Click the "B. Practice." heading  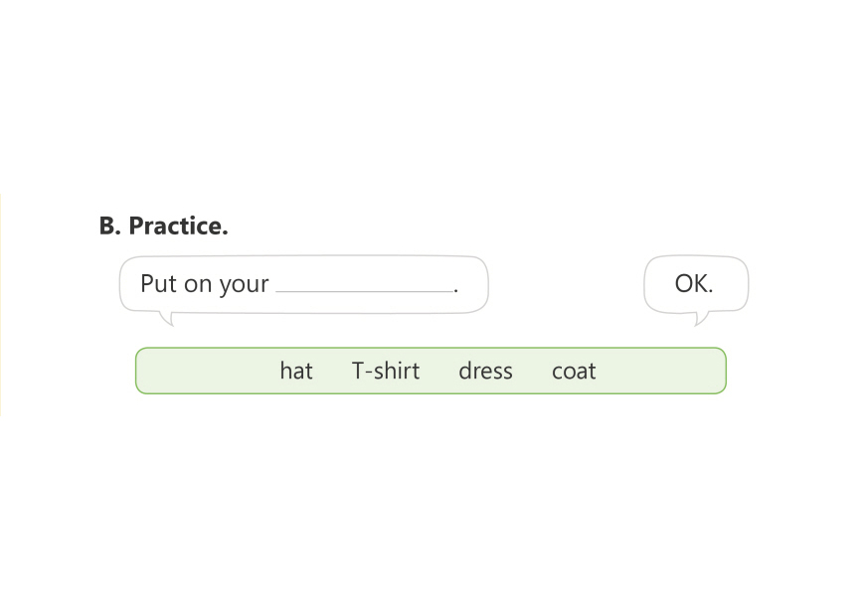pyautogui.click(x=163, y=227)
